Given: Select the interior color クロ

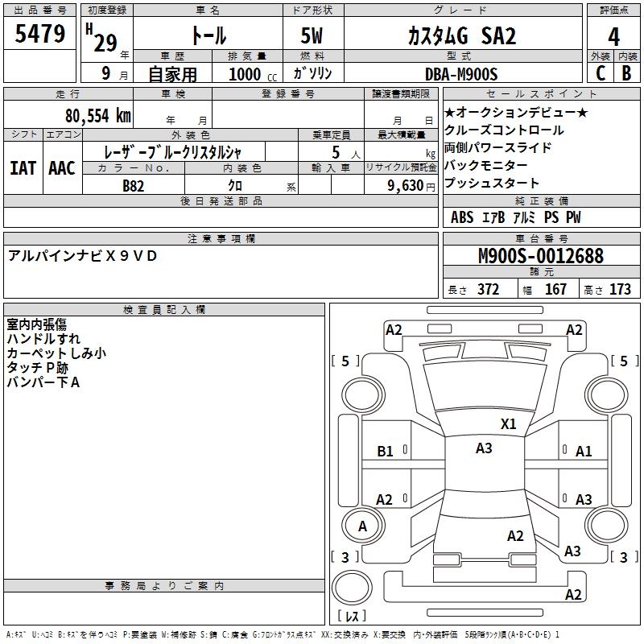Looking at the screenshot, I should [235, 186].
